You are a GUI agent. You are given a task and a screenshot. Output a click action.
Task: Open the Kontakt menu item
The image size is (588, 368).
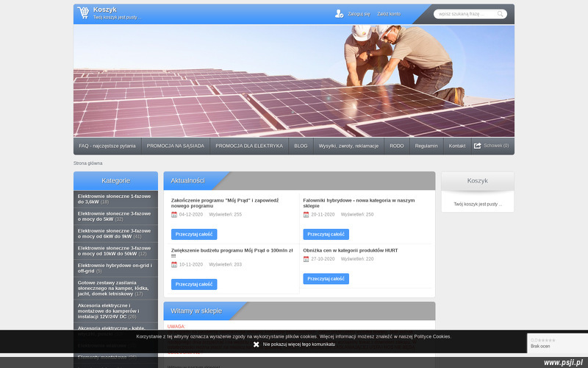coord(457,146)
